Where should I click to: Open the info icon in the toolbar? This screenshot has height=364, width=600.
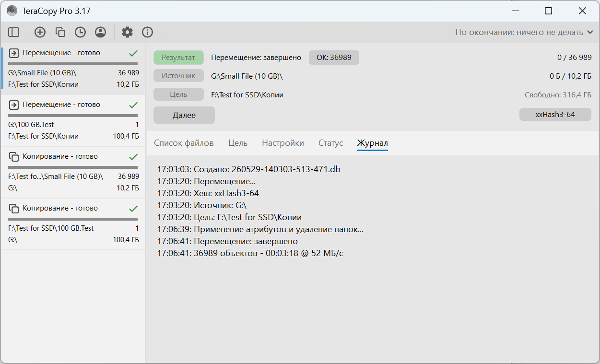pos(147,33)
